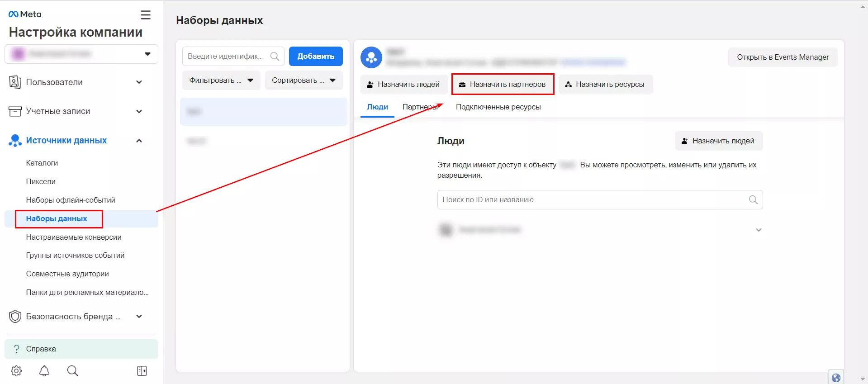The image size is (868, 384).
Task: Open Каталоги in the sidebar
Action: click(42, 163)
